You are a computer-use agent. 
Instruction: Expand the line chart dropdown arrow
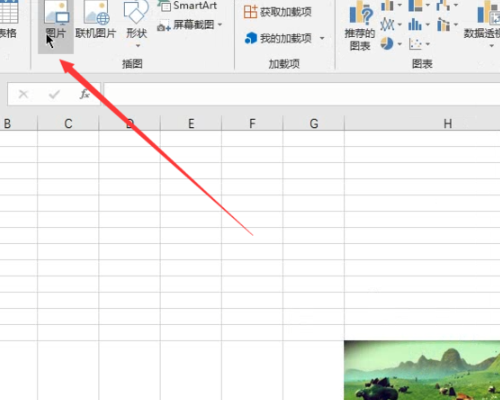coord(399,25)
